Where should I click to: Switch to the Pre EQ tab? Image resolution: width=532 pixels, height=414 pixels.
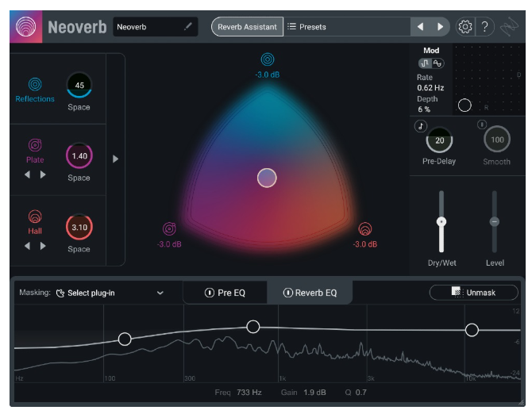point(225,293)
